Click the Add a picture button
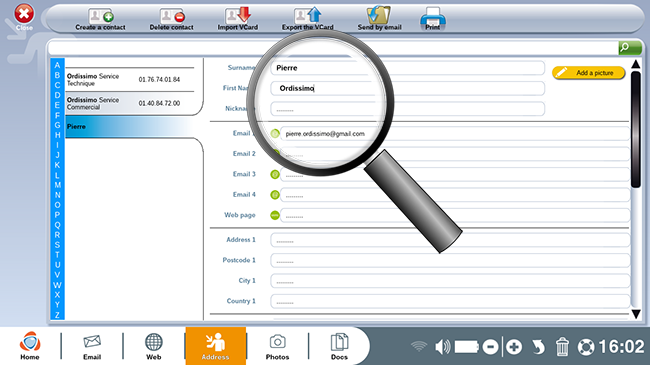The image size is (650, 365). coord(588,73)
